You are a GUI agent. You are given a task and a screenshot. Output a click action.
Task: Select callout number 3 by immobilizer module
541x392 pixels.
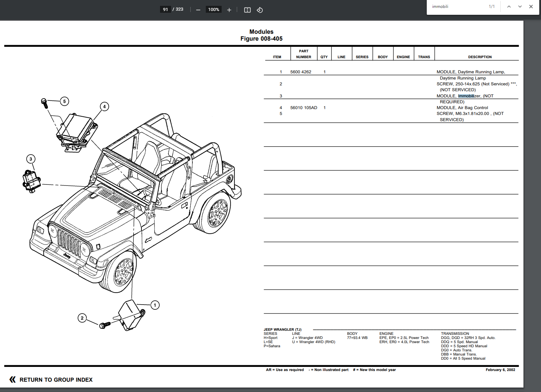click(x=31, y=159)
